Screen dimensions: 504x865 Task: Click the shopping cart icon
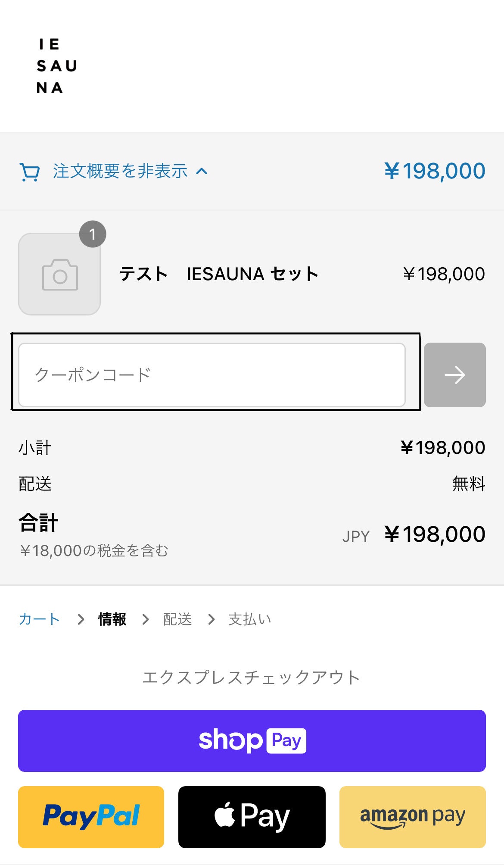29,172
